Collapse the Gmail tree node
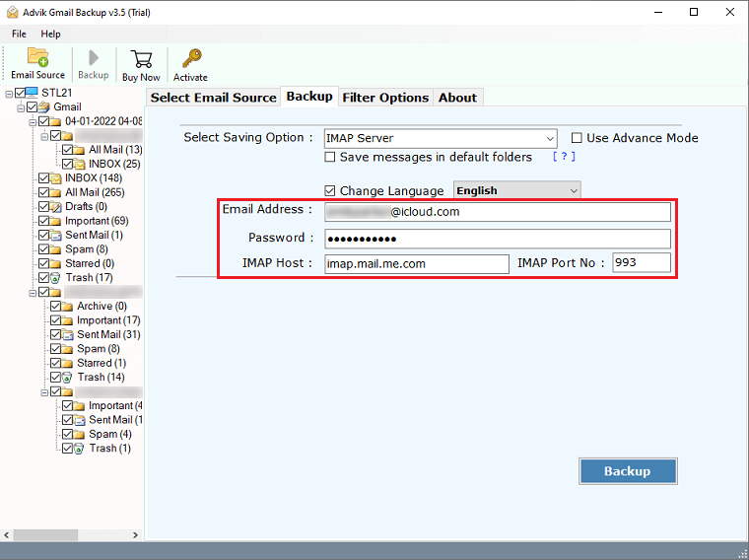 [x=21, y=108]
